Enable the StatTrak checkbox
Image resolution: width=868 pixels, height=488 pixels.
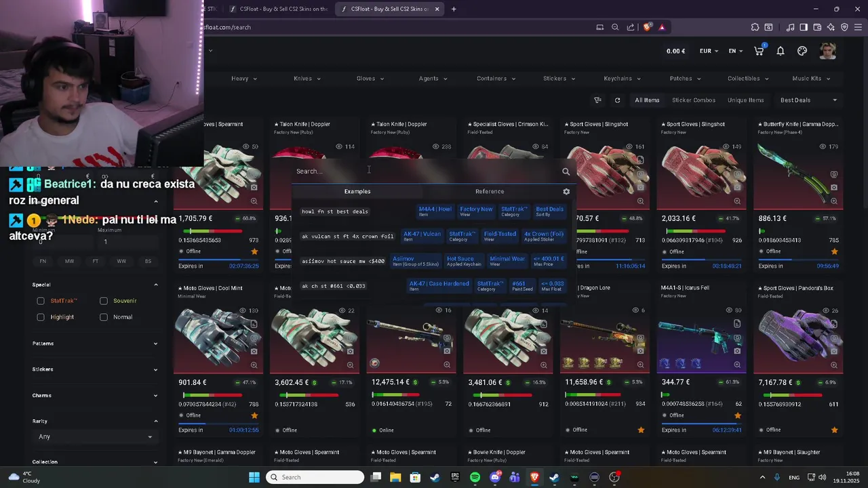[41, 301]
